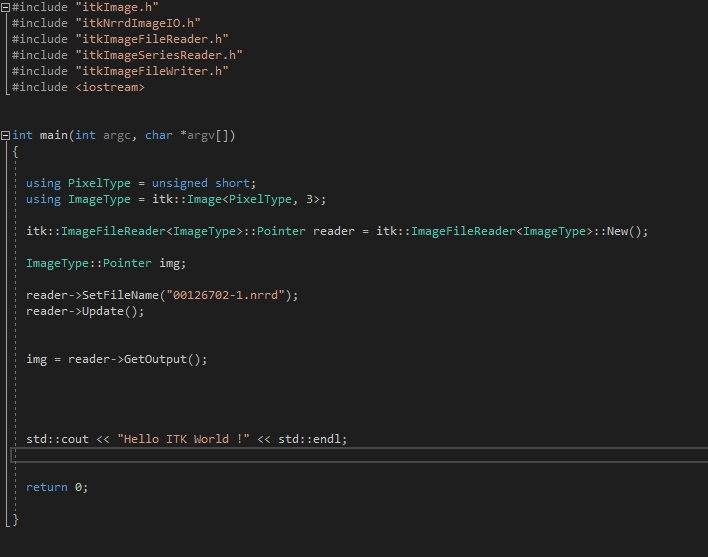The height and width of the screenshot is (557, 708).
Task: Click the img variable declaration
Action: (169, 263)
